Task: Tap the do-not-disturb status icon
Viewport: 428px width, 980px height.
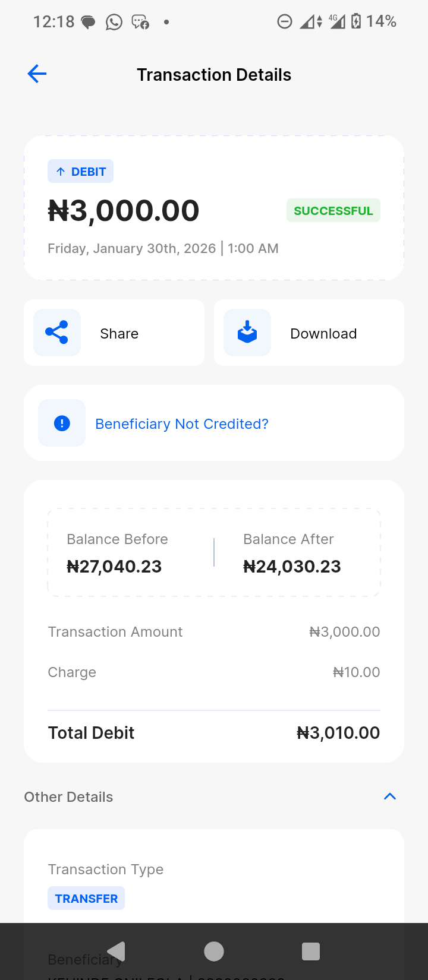Action: [285, 22]
